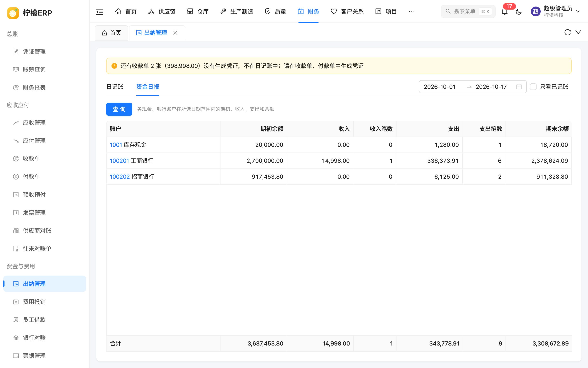This screenshot has height=368, width=588.
Task: Click the 员工借款 icon in sidebar
Action: click(x=16, y=320)
